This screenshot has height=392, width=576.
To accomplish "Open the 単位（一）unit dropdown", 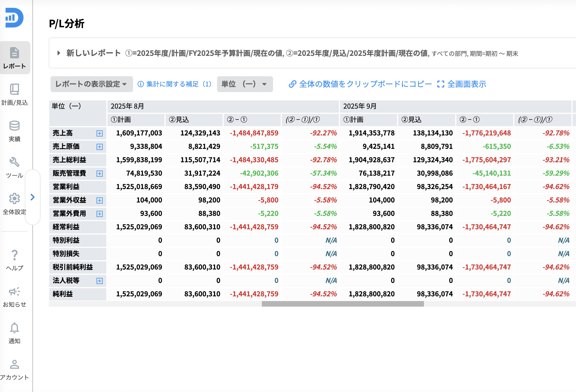I will coord(245,84).
